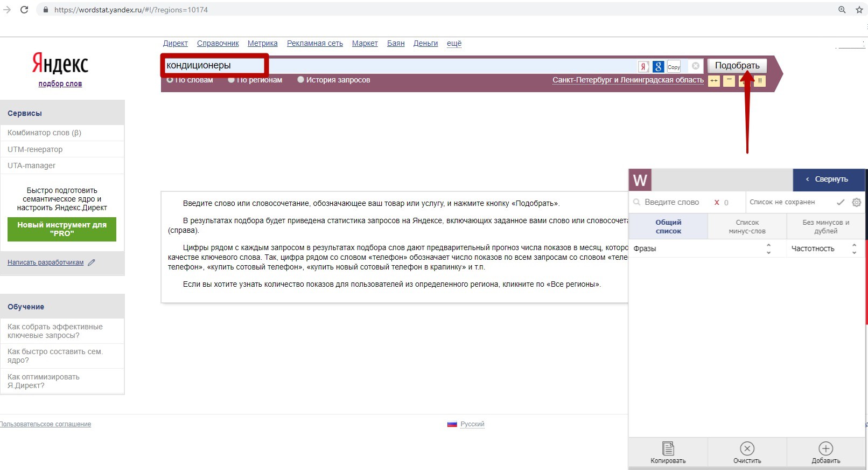Viewport: 868px width, 470px height.
Task: Click the browser forward arrow
Action: pyautogui.click(x=7, y=10)
